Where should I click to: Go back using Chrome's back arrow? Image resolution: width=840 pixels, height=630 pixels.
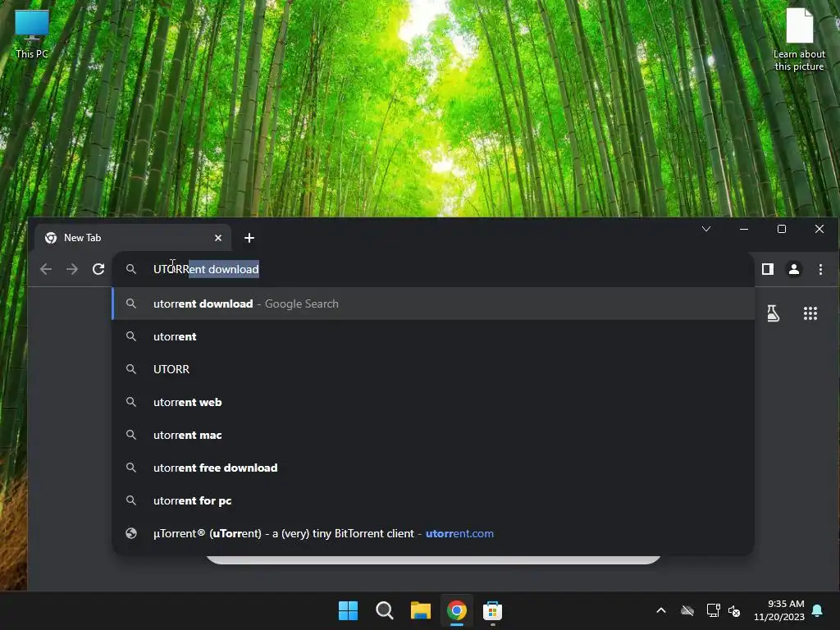46,269
